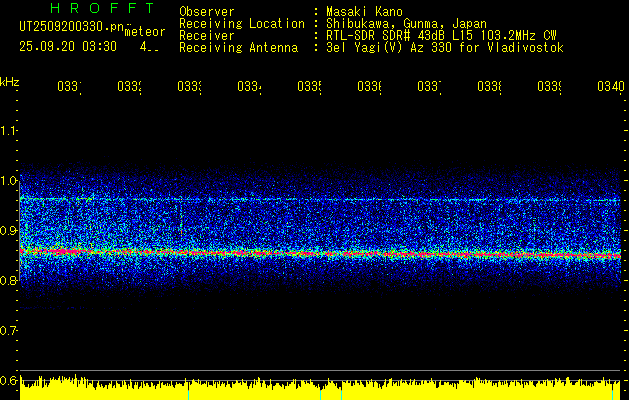This screenshot has width=629, height=400.
Task: Click the yellow 'meteor' label
Action: (144, 31)
